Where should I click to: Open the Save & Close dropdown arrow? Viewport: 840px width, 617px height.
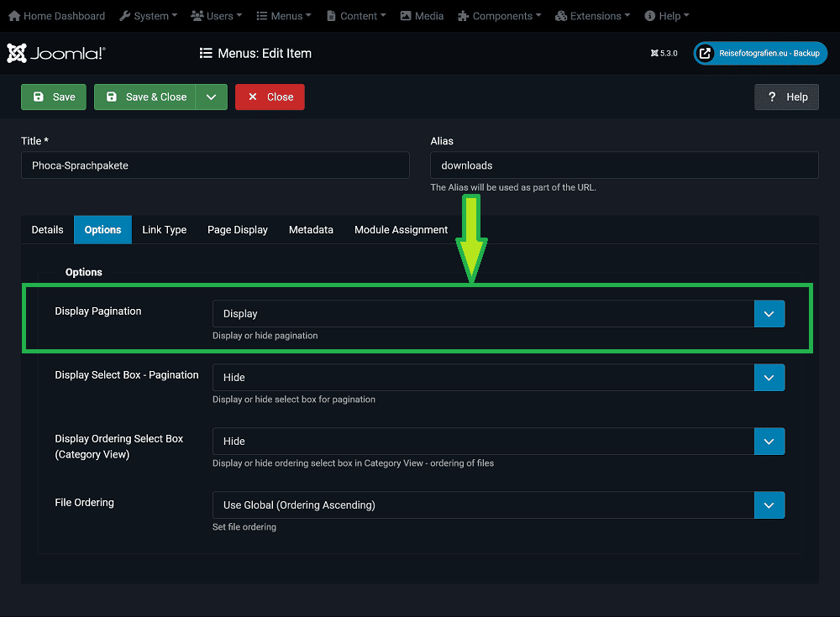[x=212, y=97]
